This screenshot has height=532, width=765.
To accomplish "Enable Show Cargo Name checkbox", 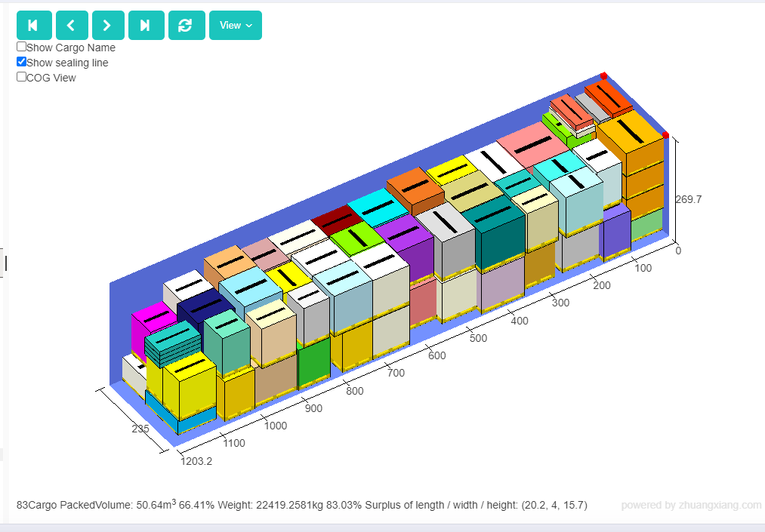I will 21,47.
